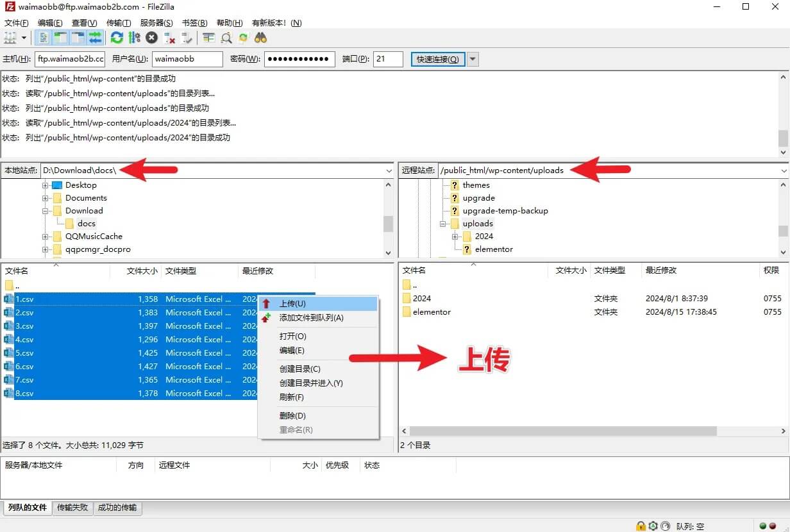
Task: Choose 编辑(E) in the context menu
Action: pyautogui.click(x=318, y=351)
